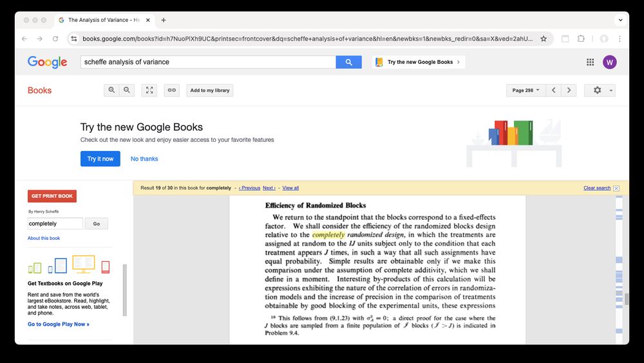The height and width of the screenshot is (363, 644).
Task: Open the link/share chain icon
Action: (x=172, y=90)
